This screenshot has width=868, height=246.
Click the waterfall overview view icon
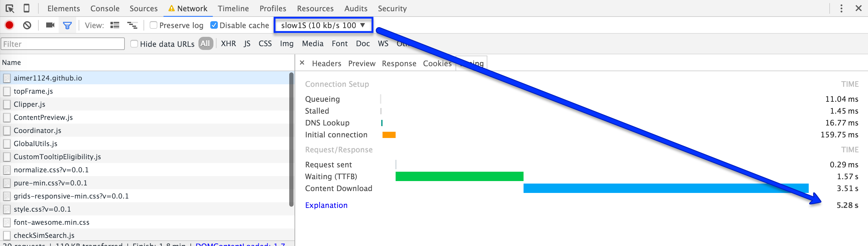point(132,25)
